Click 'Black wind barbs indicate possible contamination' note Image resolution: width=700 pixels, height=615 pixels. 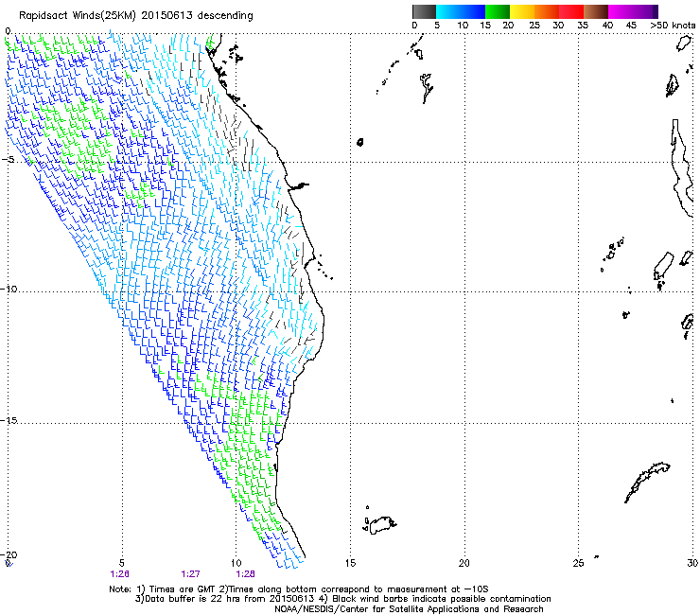pos(442,599)
